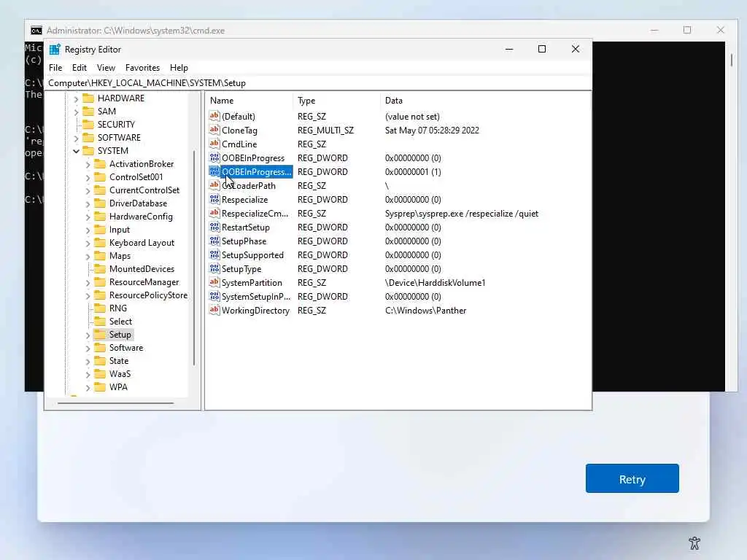The width and height of the screenshot is (747, 560).
Task: Click the RespecializeCm... string icon
Action: (x=214, y=214)
